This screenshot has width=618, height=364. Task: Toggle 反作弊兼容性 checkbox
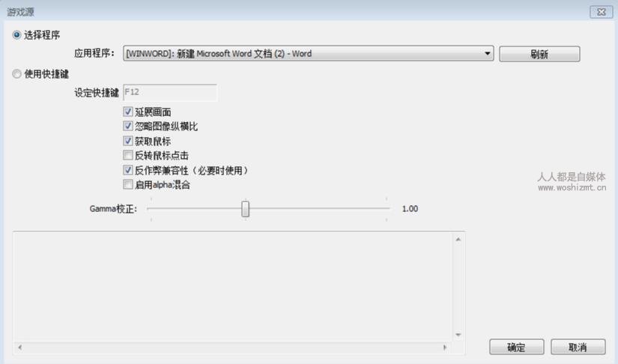coord(127,170)
